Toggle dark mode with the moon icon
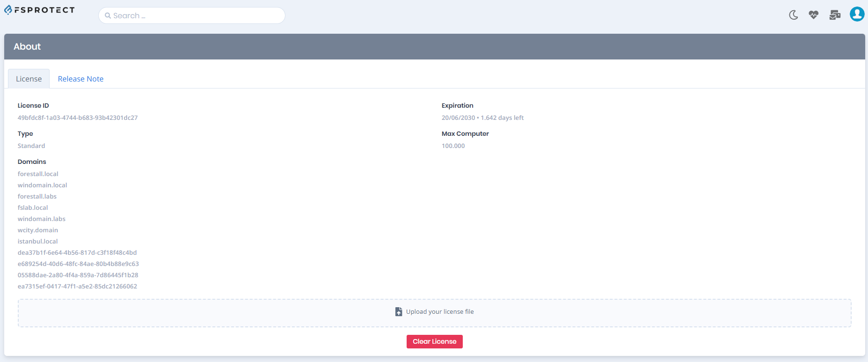Viewport: 868px width, 362px height. [x=793, y=15]
